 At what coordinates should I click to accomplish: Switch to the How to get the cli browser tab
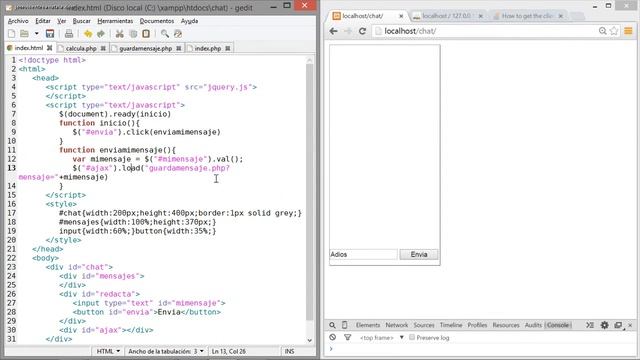tap(528, 16)
